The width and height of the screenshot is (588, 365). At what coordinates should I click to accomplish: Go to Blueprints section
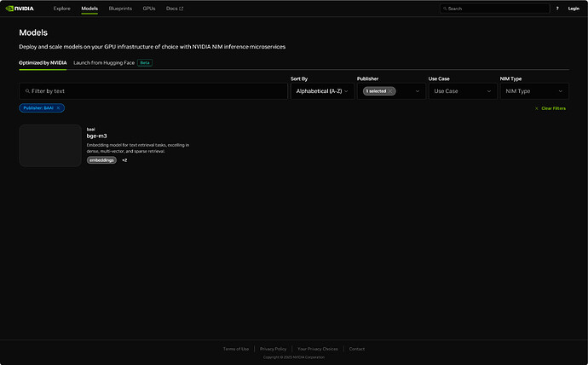[120, 9]
